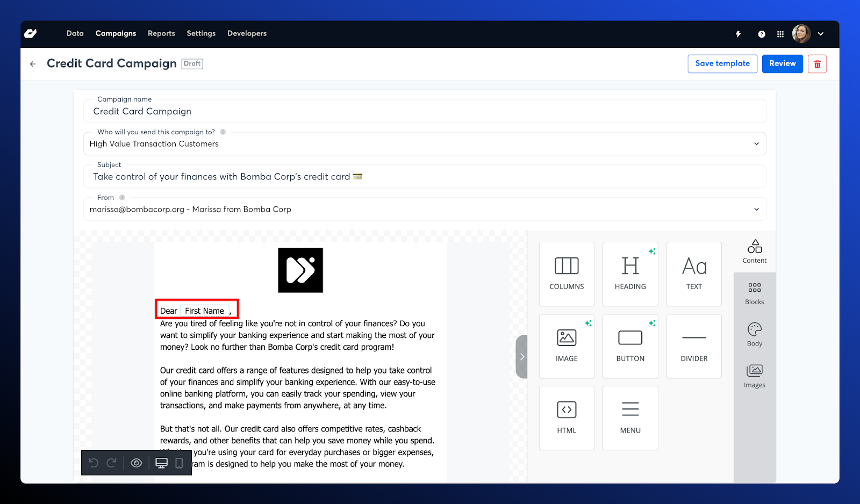Edit the Subject line field
Screen dimensions: 860x504
point(425,176)
